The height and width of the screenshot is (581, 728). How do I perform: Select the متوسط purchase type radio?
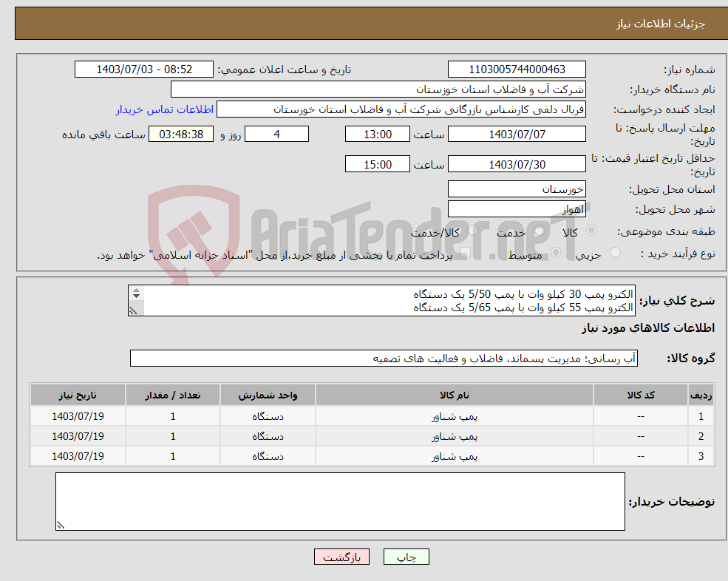tap(556, 253)
